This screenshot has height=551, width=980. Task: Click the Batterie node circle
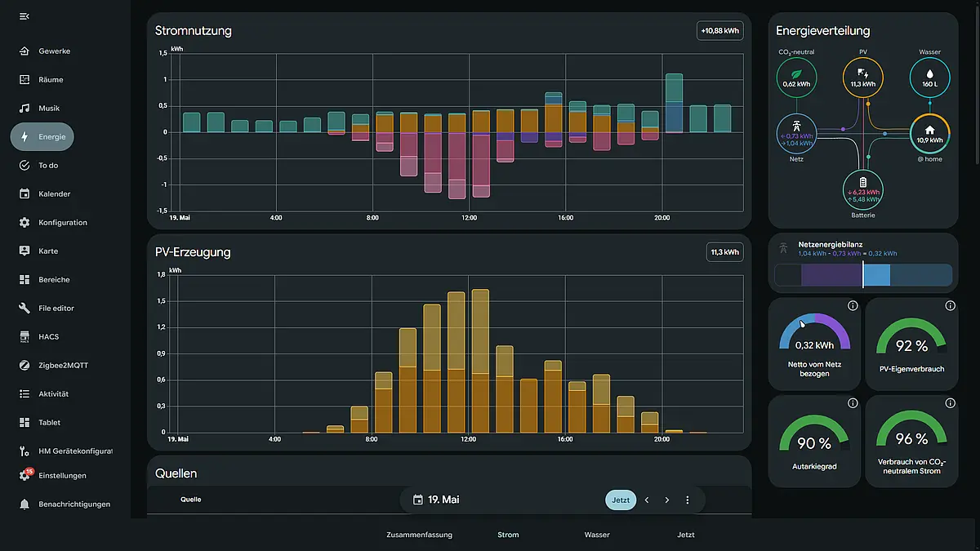(x=863, y=189)
